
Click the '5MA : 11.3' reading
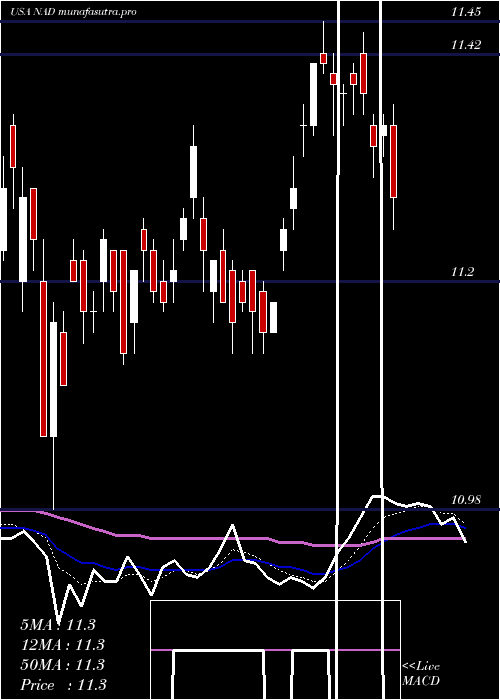coord(58,625)
